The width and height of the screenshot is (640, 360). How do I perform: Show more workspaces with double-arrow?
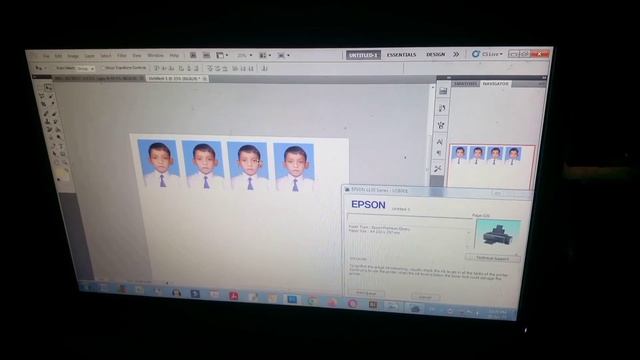click(456, 54)
